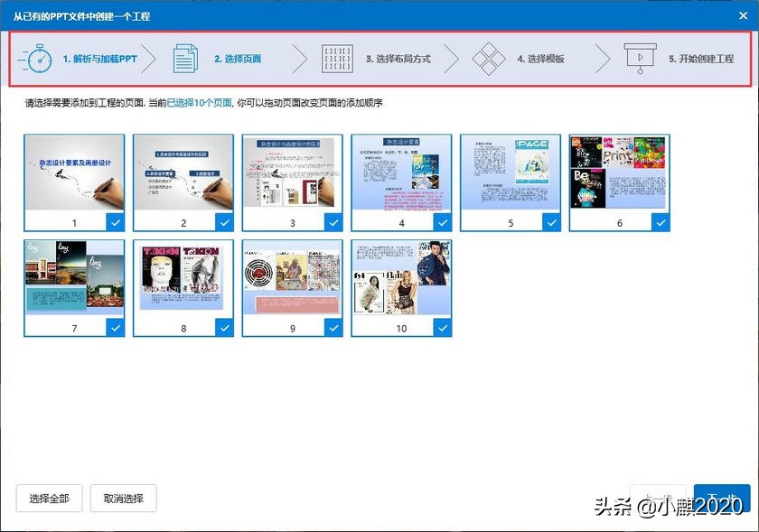
Task: Uncheck slide 1's selection checkmark
Action: tap(115, 221)
